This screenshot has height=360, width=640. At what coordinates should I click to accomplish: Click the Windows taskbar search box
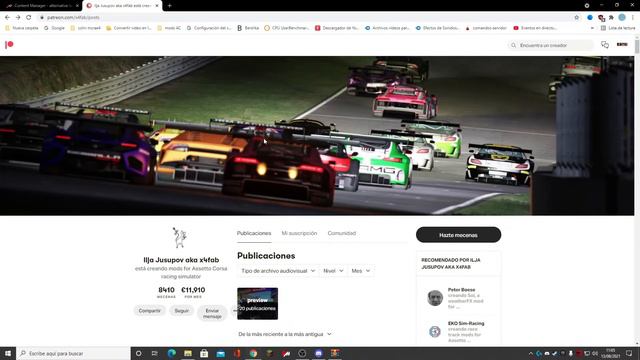73,353
